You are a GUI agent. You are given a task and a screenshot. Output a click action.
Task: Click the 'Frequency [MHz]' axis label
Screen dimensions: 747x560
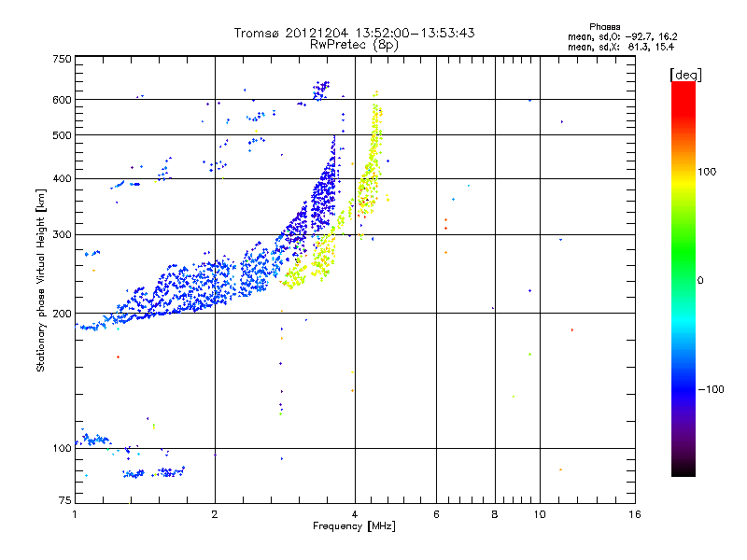(354, 526)
